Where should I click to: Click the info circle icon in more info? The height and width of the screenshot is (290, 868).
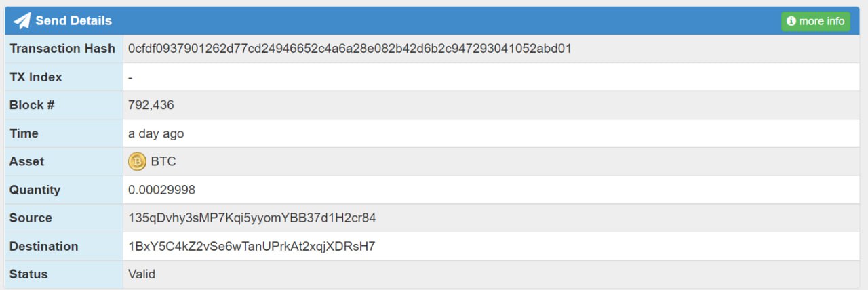tap(791, 21)
